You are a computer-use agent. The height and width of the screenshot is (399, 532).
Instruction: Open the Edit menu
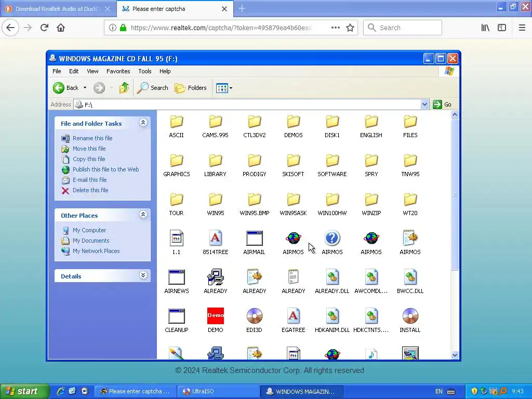tap(74, 71)
